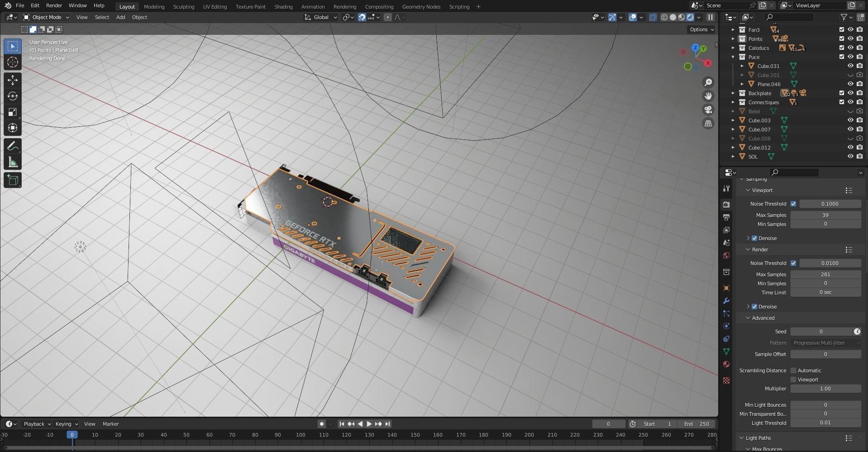This screenshot has width=868, height=452.
Task: Enable Scrambling Distance Automatic checkbox
Action: [793, 370]
